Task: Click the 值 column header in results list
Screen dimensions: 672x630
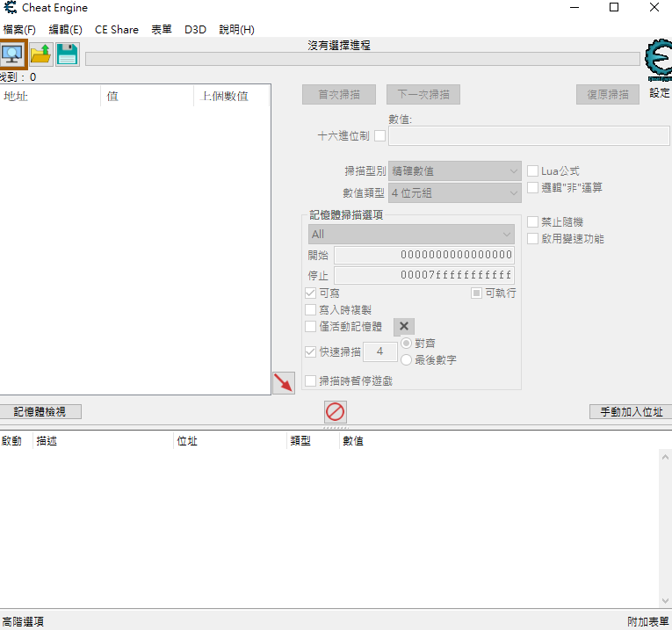Action: pos(148,96)
